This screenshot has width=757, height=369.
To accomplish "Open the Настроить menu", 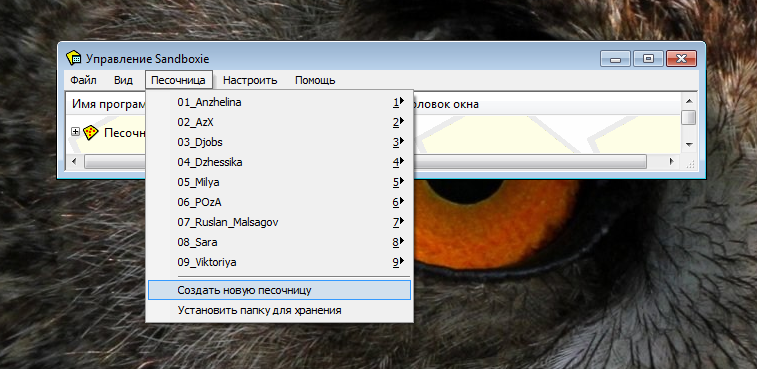I will (250, 80).
